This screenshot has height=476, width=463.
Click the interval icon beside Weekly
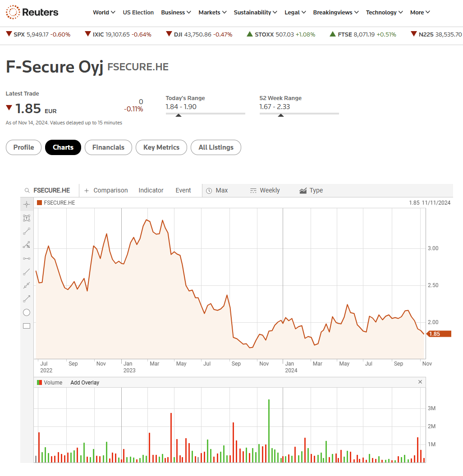(x=253, y=191)
